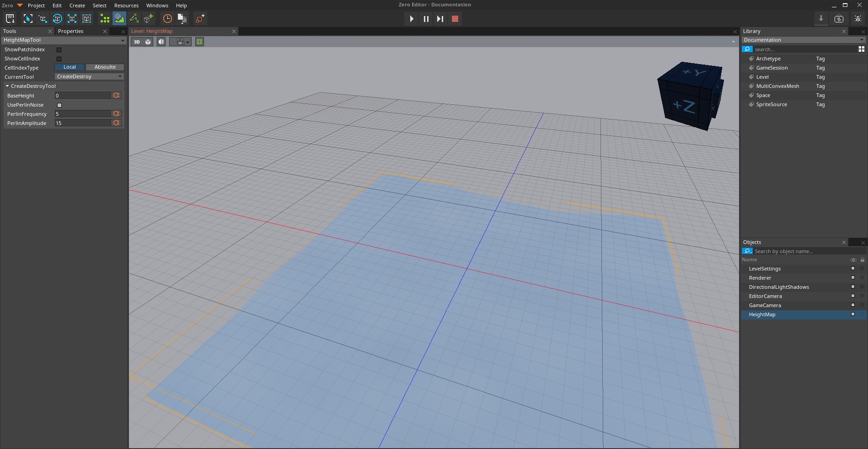The image size is (868, 449).
Task: Switch Library to grid view icon
Action: coord(862,49)
